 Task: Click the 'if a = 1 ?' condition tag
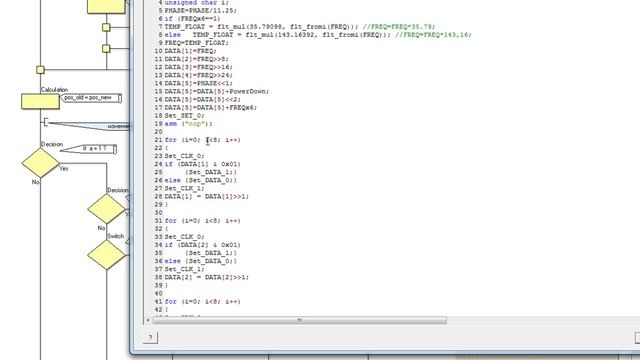[x=89, y=149]
